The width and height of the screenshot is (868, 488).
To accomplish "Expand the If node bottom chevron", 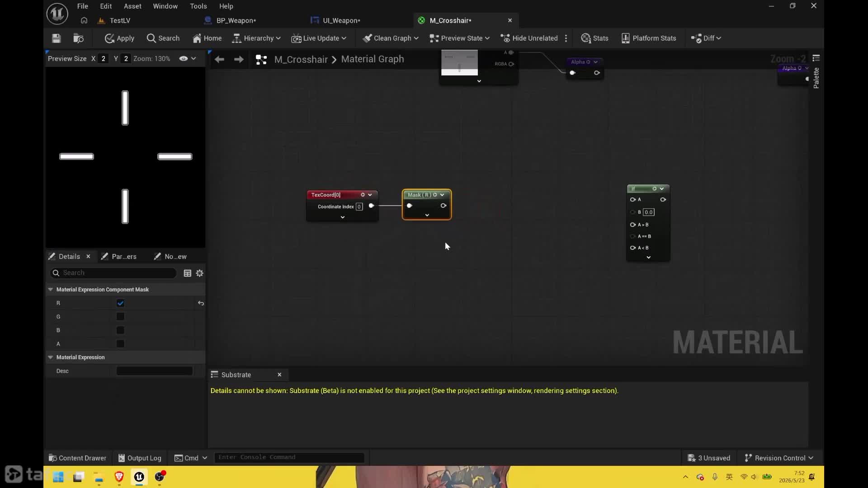I will (x=648, y=258).
